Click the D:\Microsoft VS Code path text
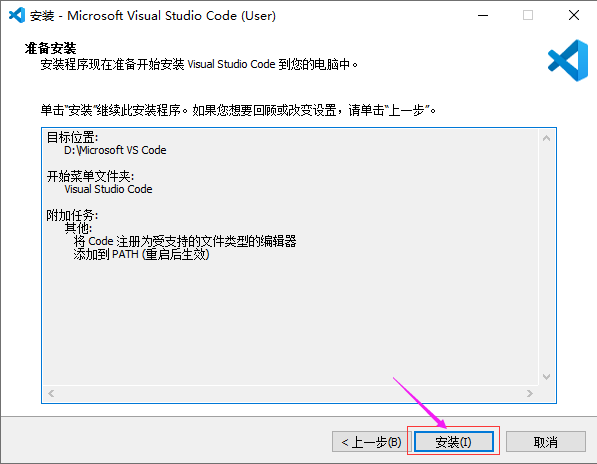Image resolution: width=597 pixels, height=464 pixels. click(x=115, y=150)
